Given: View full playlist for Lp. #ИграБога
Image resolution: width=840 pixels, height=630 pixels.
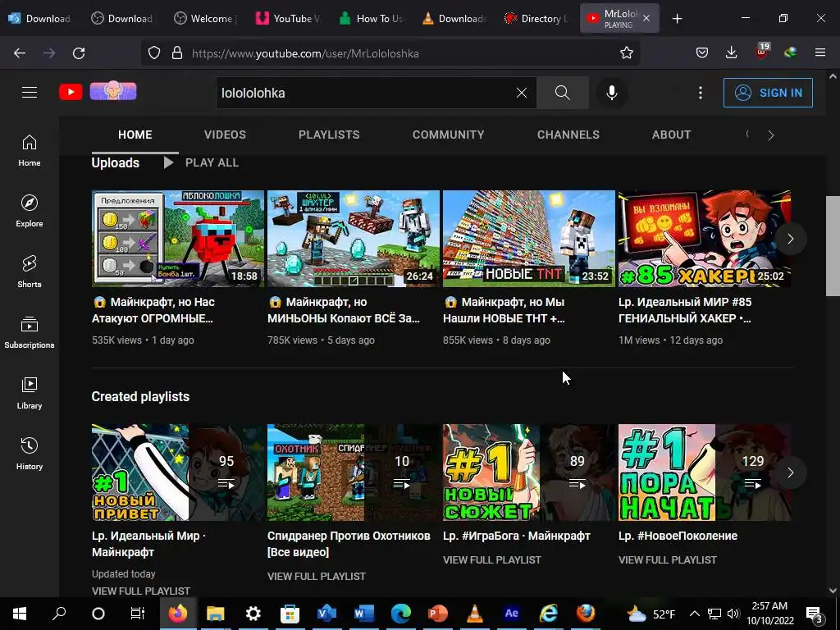Looking at the screenshot, I should click(492, 559).
